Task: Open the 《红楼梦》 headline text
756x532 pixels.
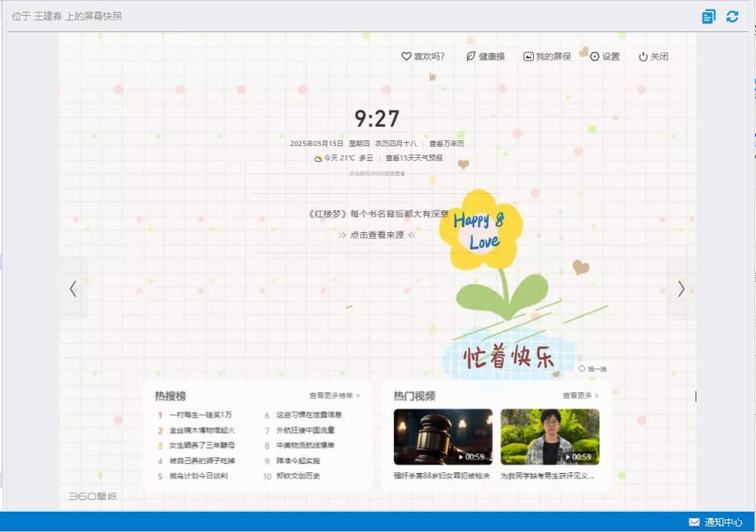Action: click(378, 214)
